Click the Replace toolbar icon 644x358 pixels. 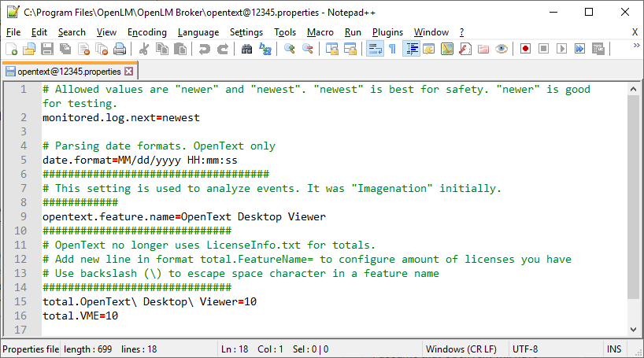265,49
